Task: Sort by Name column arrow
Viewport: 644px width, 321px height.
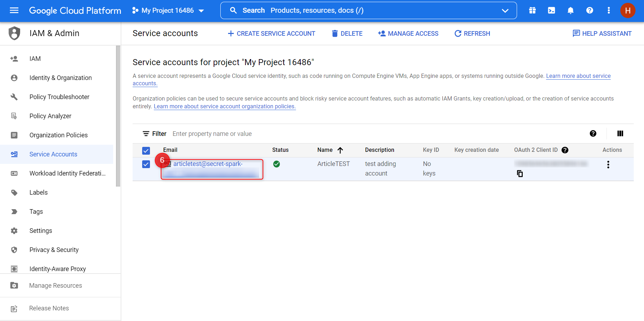Action: [340, 150]
